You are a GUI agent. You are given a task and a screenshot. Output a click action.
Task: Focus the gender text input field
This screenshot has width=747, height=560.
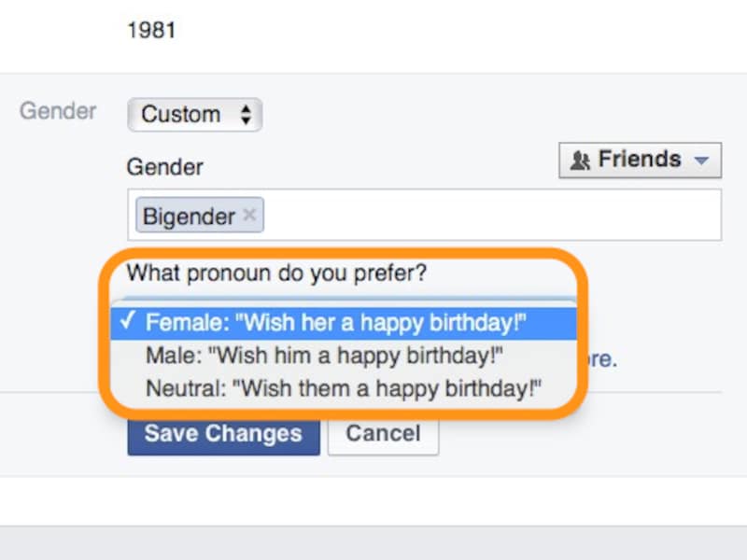tap(486, 216)
